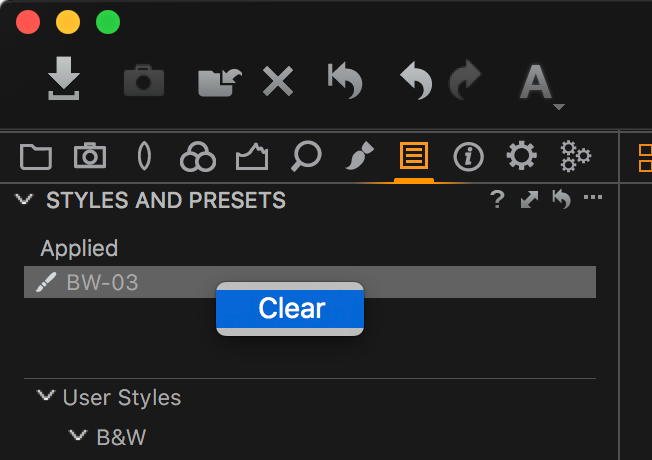
Task: Select the Details magnifier tool tab
Action: [306, 156]
